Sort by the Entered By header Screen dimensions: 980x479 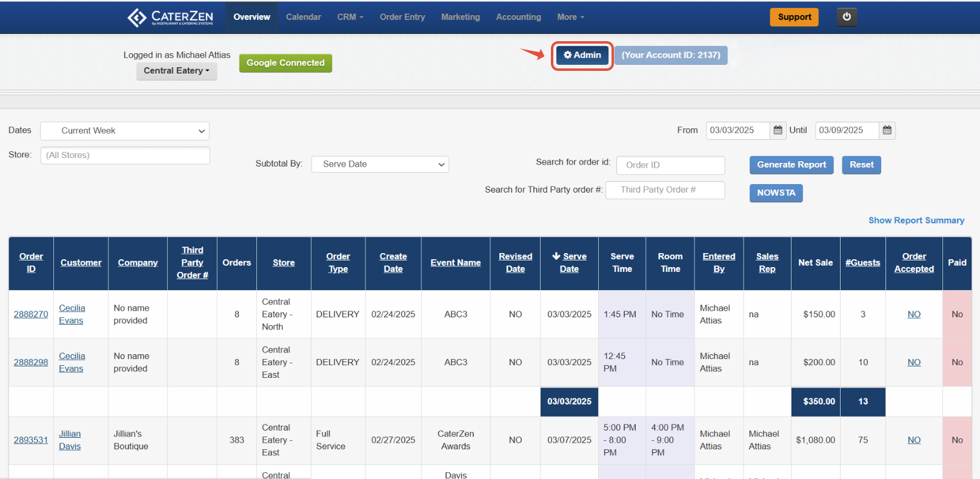click(719, 263)
